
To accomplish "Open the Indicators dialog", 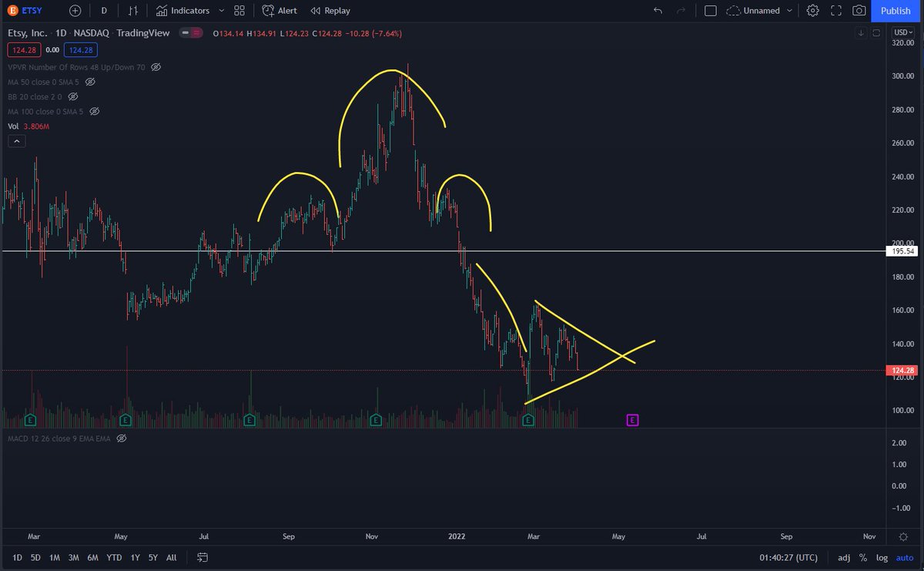I will coord(182,11).
